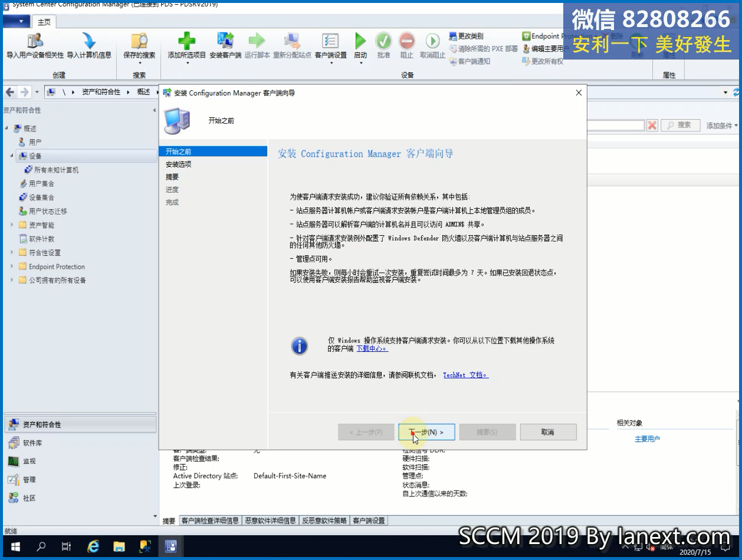
Task: Switch to the 客户端设置 details tab
Action: tap(369, 521)
